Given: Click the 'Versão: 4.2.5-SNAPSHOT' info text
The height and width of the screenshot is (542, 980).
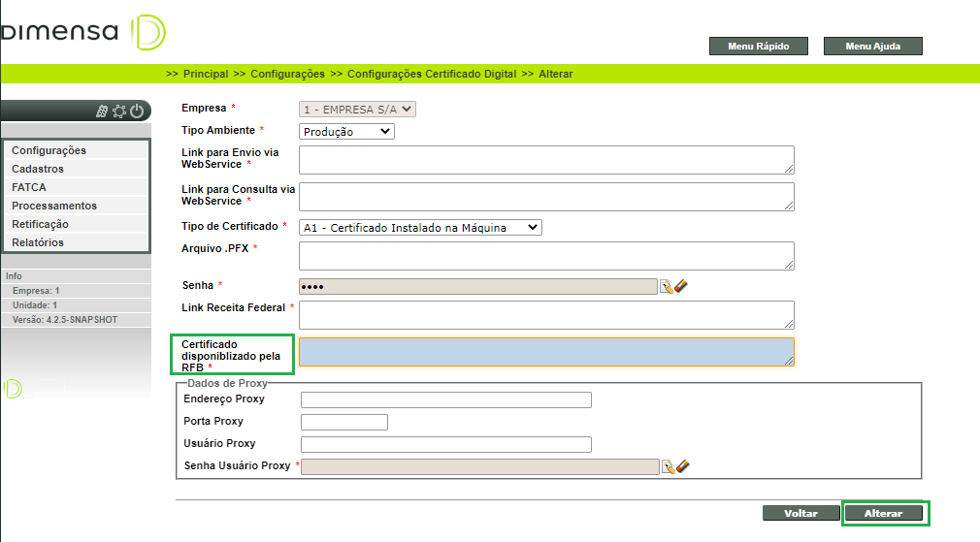Looking at the screenshot, I should (65, 320).
